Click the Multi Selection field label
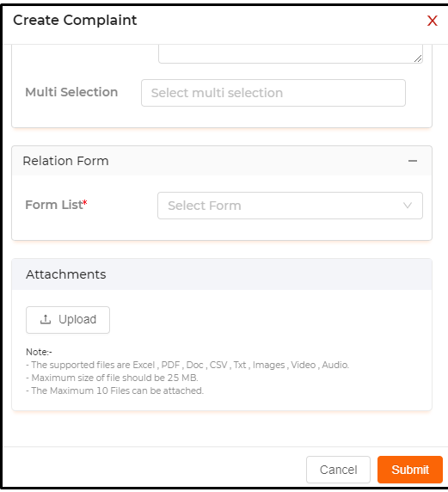 click(x=71, y=92)
